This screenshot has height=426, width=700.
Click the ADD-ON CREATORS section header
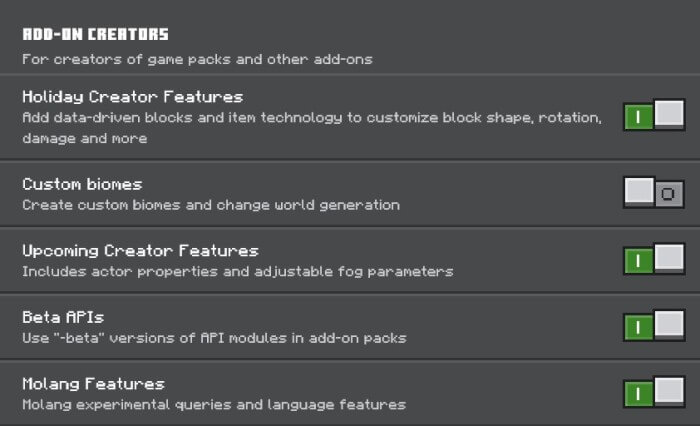95,35
